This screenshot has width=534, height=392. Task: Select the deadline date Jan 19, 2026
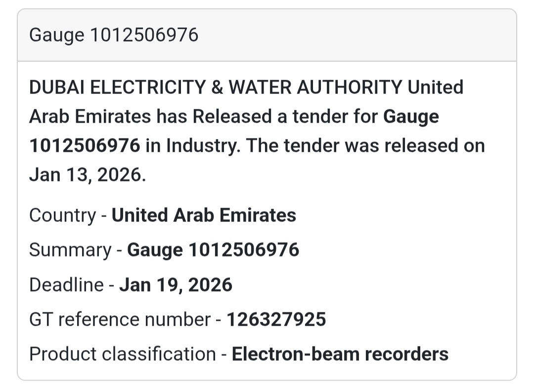pyautogui.click(x=176, y=285)
